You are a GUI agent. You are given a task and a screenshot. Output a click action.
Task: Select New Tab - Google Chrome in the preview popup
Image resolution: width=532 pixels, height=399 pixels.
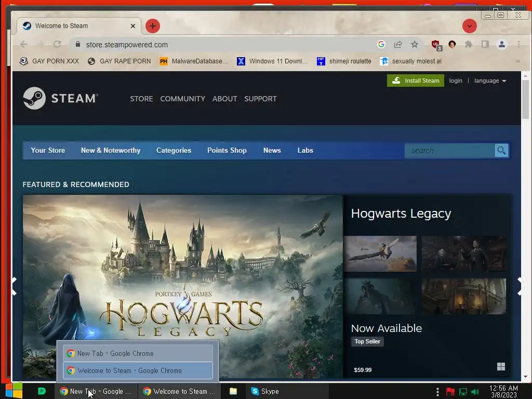[x=138, y=353]
